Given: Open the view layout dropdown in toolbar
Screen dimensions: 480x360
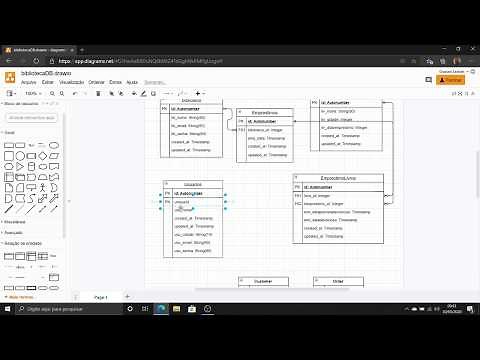Looking at the screenshot, I should coord(11,94).
